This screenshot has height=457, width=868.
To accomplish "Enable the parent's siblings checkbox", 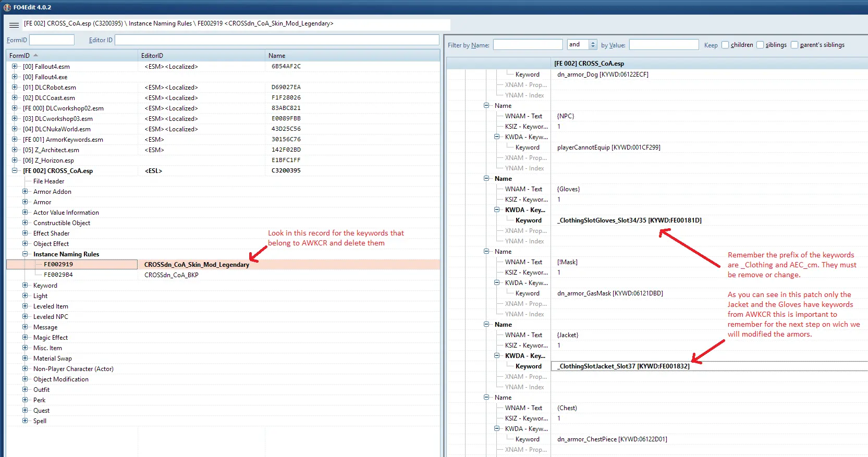I will (x=794, y=45).
